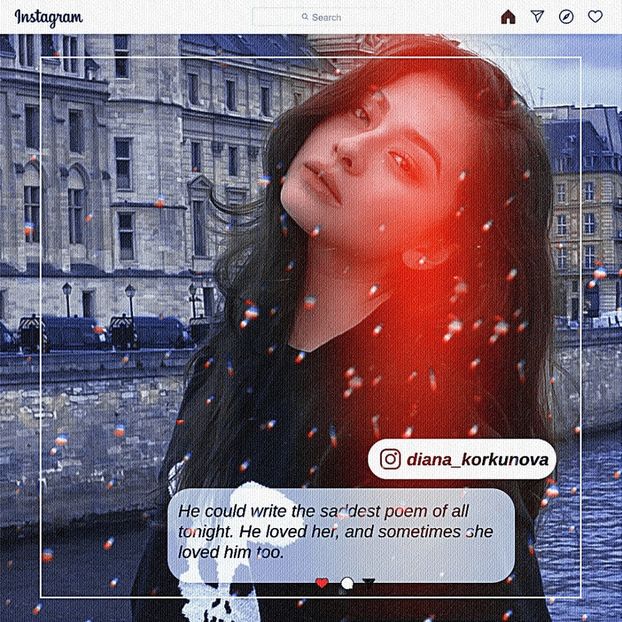Open the Explore compass icon
This screenshot has width=622, height=622.
click(566, 17)
